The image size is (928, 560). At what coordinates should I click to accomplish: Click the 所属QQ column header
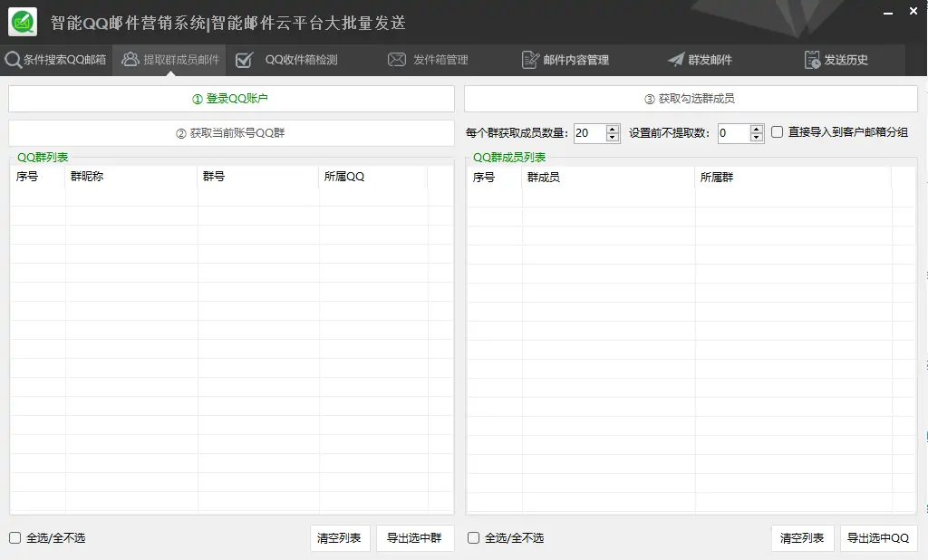(372, 177)
